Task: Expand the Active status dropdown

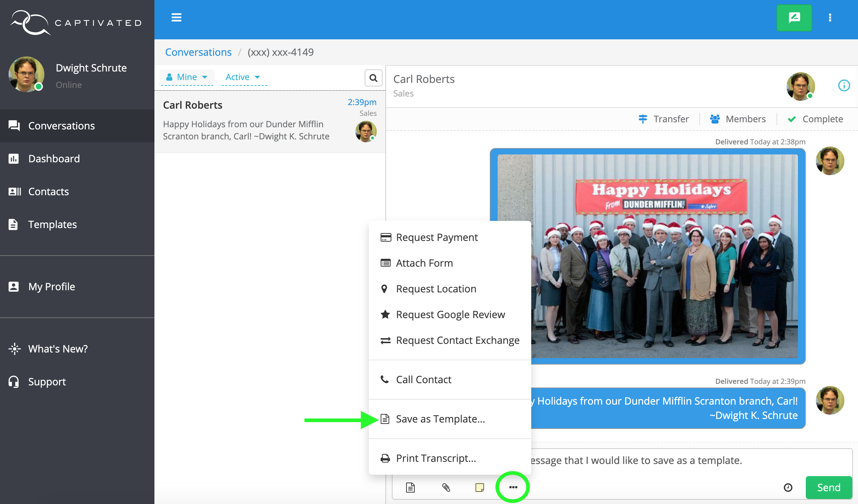Action: click(243, 77)
